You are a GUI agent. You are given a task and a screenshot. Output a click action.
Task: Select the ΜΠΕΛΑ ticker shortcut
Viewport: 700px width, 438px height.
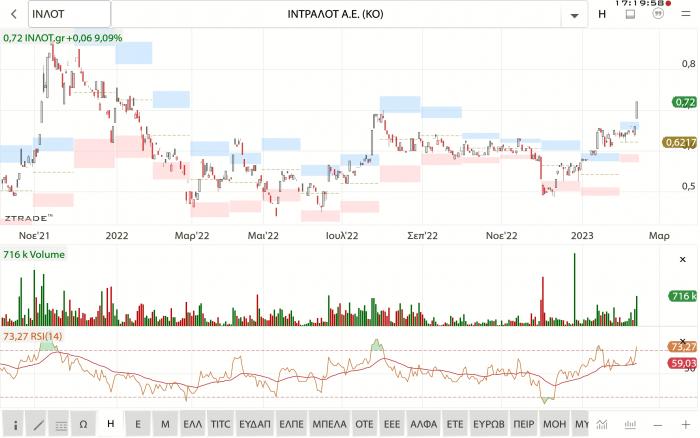[x=329, y=424]
